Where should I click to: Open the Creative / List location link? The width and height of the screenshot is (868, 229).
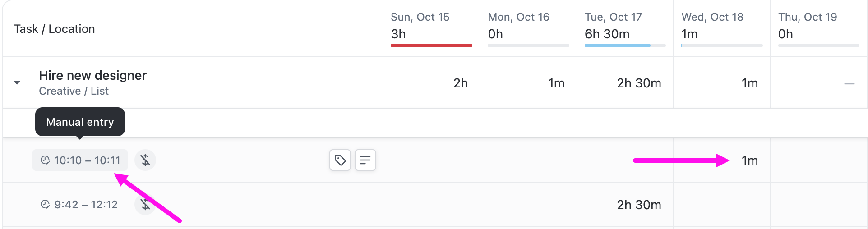pos(74,91)
